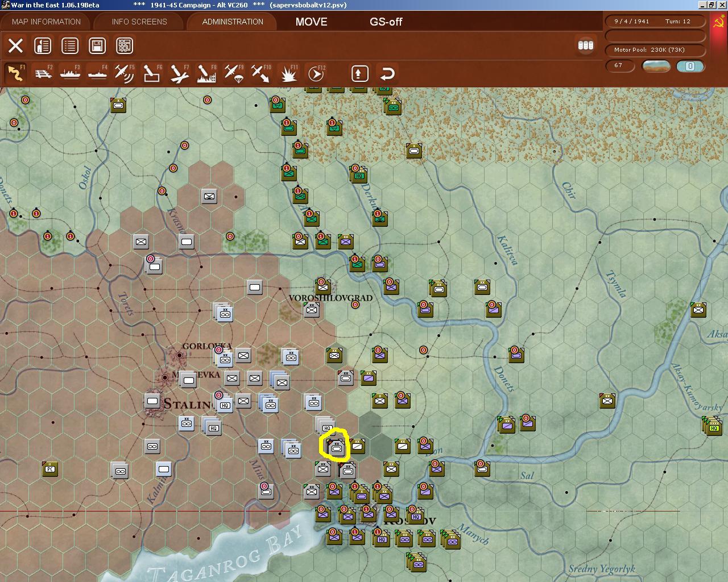Click the undo move curved arrow icon

pyautogui.click(x=387, y=73)
